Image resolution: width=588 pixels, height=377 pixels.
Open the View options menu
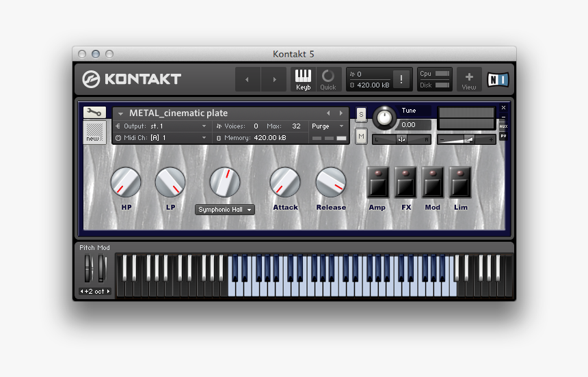tap(469, 79)
